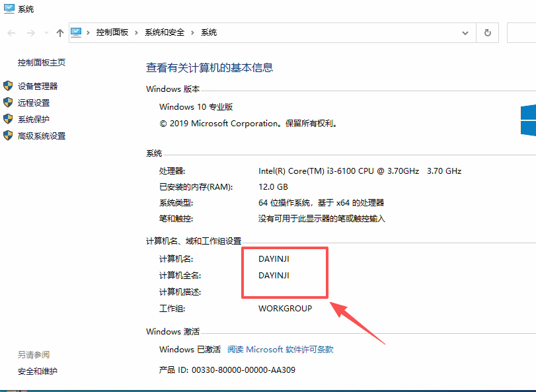Click the shield icon beside 设备管理器
The image size is (536, 392).
[8, 86]
